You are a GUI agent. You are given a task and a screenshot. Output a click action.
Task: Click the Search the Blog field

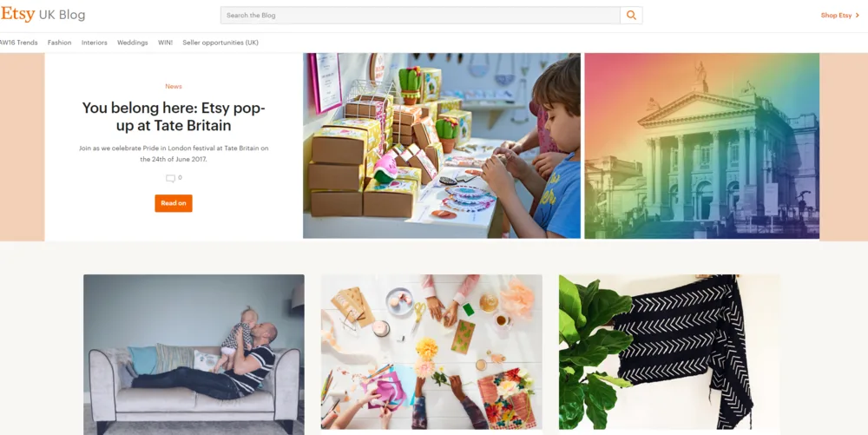[x=420, y=16]
